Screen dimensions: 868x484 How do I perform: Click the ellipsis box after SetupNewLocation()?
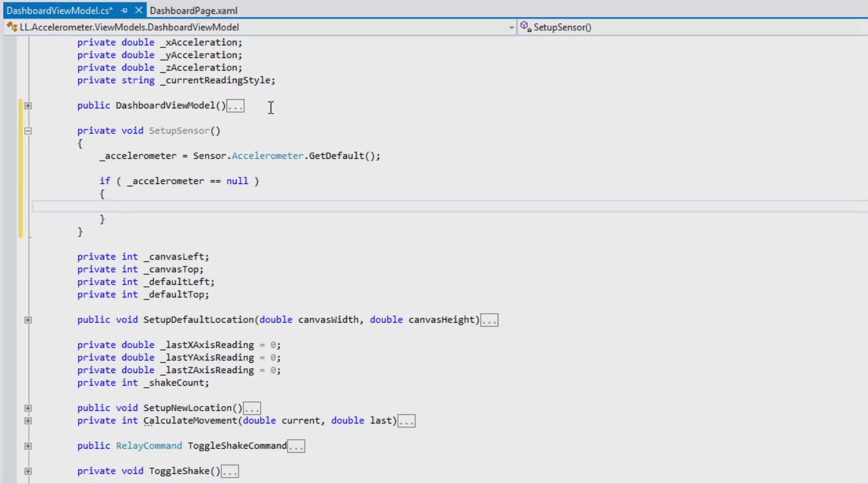click(252, 409)
